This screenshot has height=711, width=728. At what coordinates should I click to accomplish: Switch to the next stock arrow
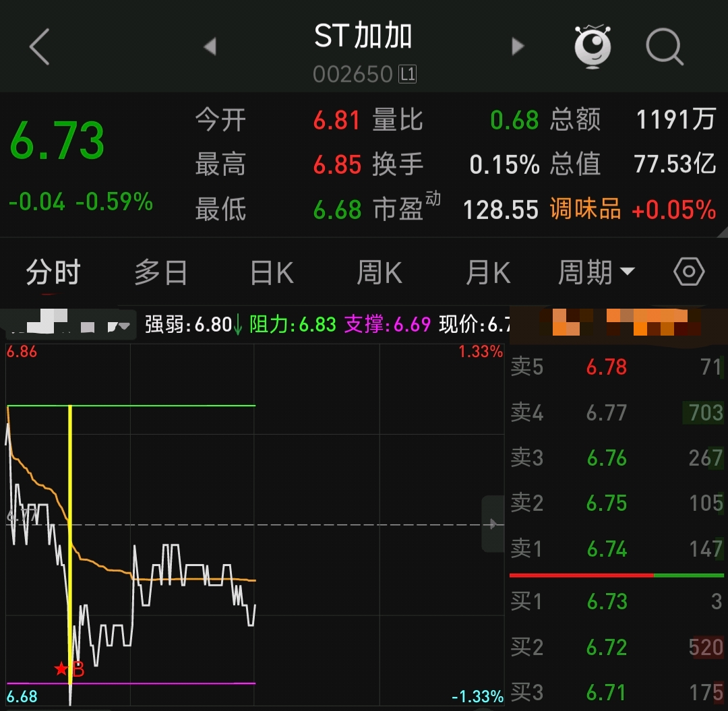click(x=518, y=47)
